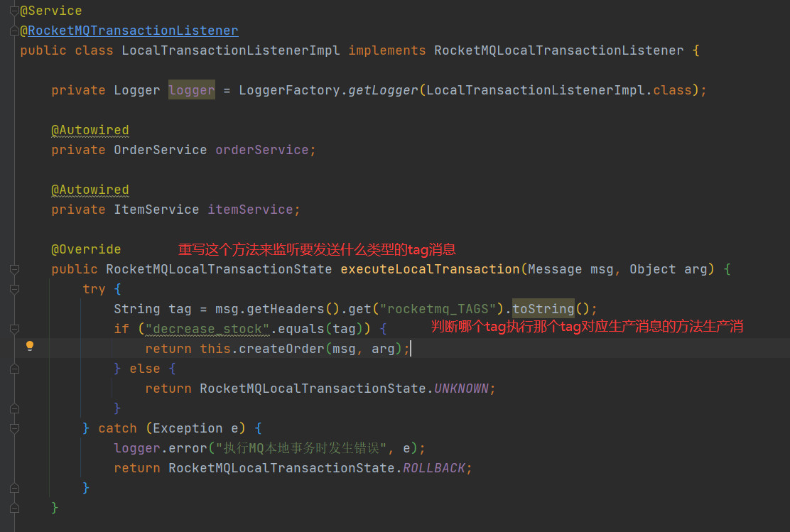Click the itemService field name
Image resolution: width=790 pixels, height=532 pixels.
[250, 210]
